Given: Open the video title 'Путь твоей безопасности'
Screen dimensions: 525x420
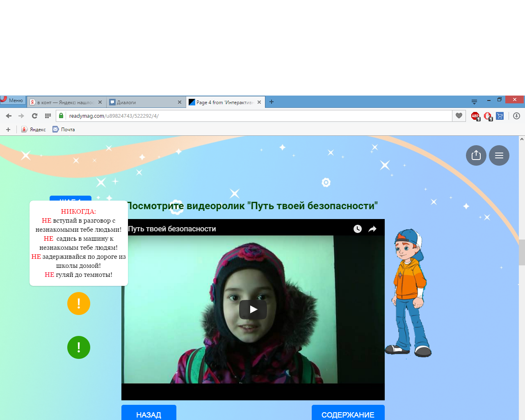Looking at the screenshot, I should tap(172, 229).
